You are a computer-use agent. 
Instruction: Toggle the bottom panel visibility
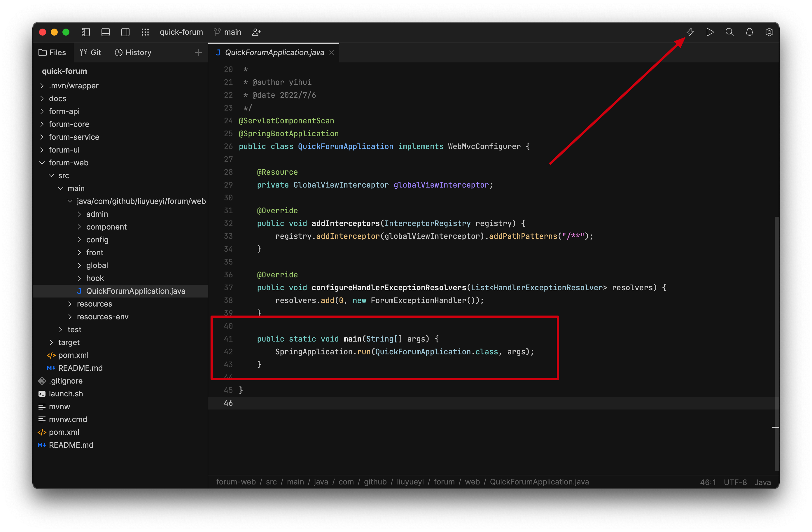click(105, 32)
